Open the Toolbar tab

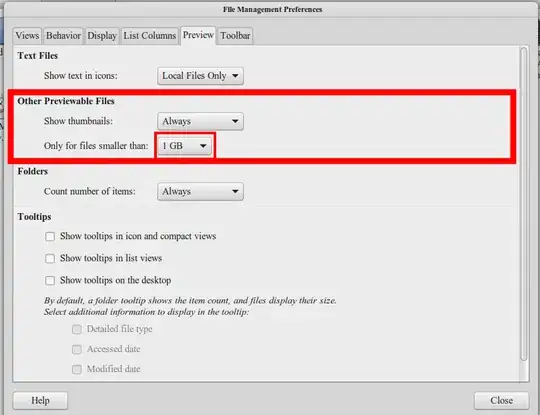(235, 36)
